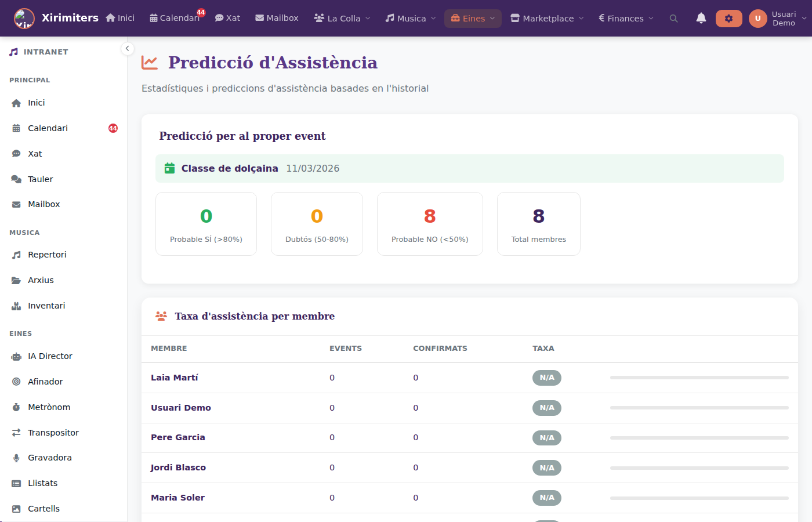Select Transpositor from sidebar

(x=53, y=433)
